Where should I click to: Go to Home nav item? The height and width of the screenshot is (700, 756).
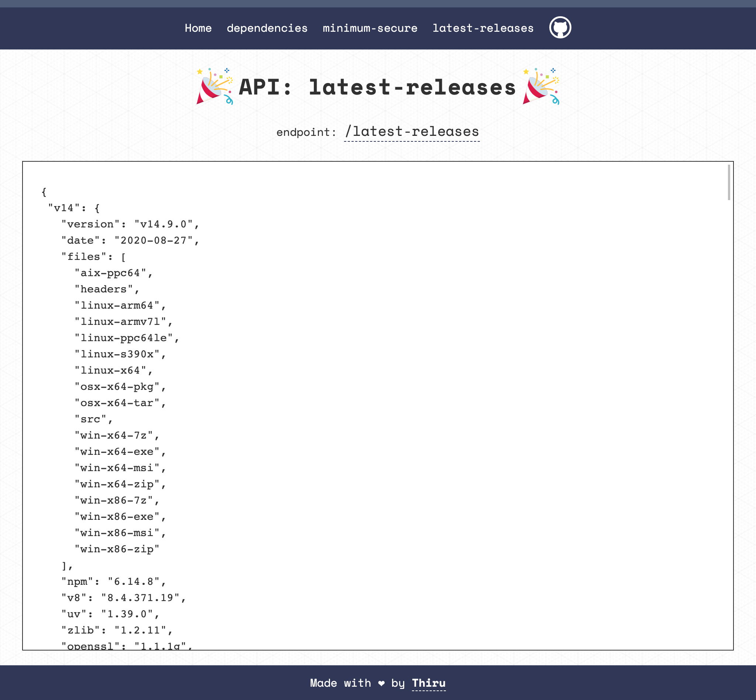click(x=198, y=28)
